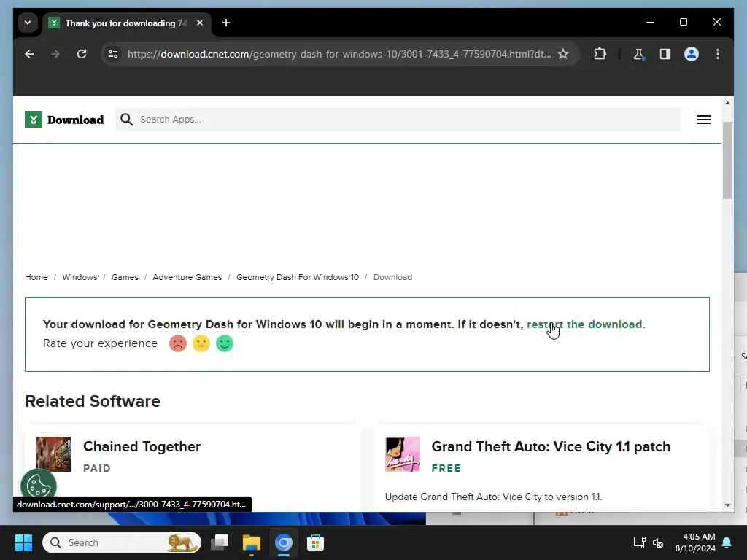Viewport: 747px width, 560px height.
Task: Open the Extensions puzzle icon
Action: [600, 54]
